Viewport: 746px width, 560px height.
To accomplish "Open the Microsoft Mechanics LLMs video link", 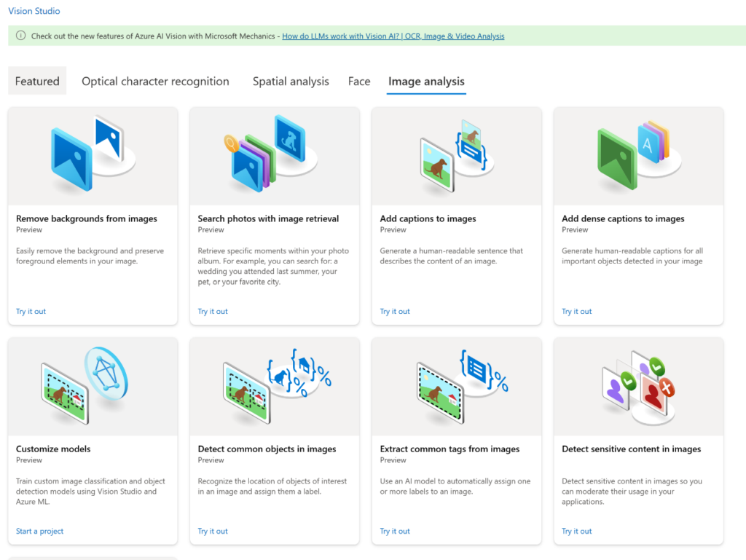I will (393, 35).
